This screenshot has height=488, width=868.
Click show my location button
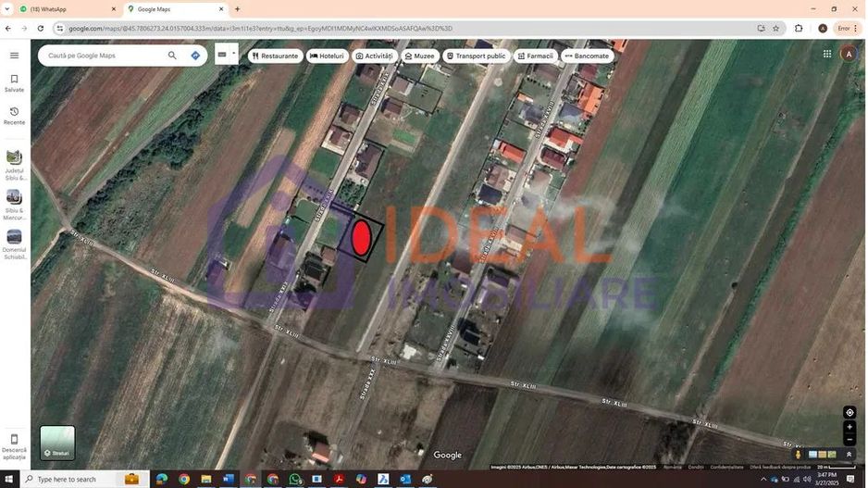(x=849, y=413)
